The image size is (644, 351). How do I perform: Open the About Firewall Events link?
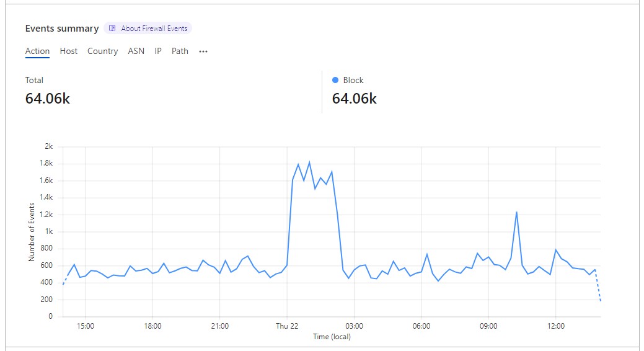pyautogui.click(x=154, y=29)
